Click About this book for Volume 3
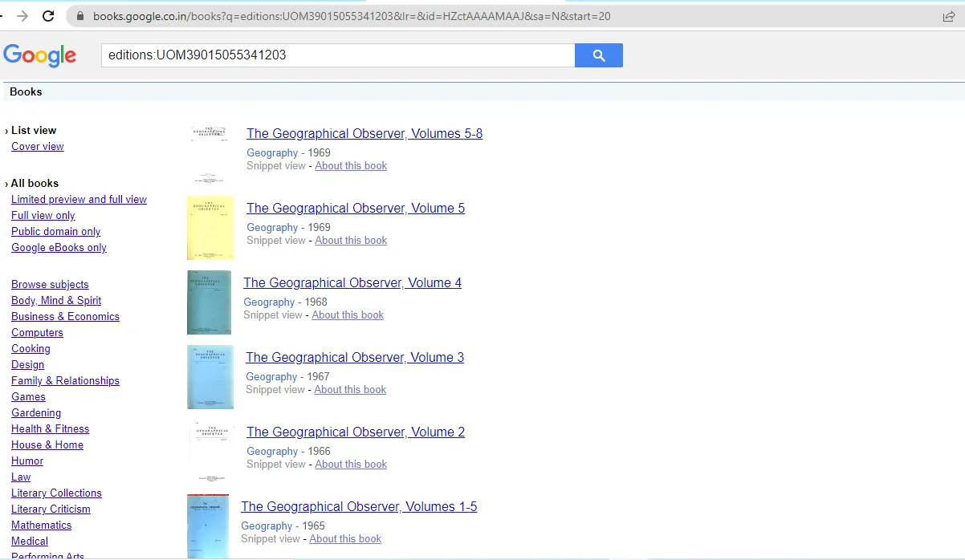This screenshot has height=560, width=965. pos(350,390)
